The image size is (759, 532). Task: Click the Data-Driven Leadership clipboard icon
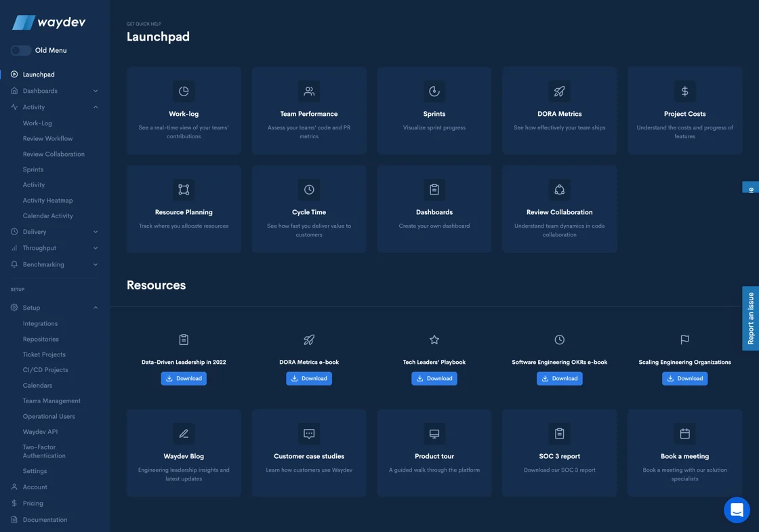tap(184, 340)
